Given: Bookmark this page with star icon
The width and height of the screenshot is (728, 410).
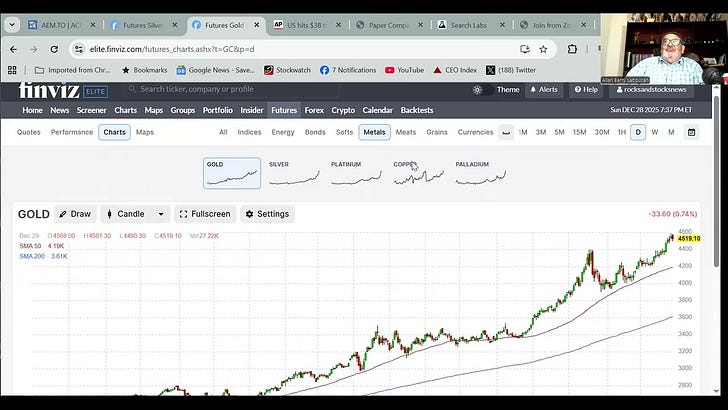Looking at the screenshot, I should coord(543,49).
